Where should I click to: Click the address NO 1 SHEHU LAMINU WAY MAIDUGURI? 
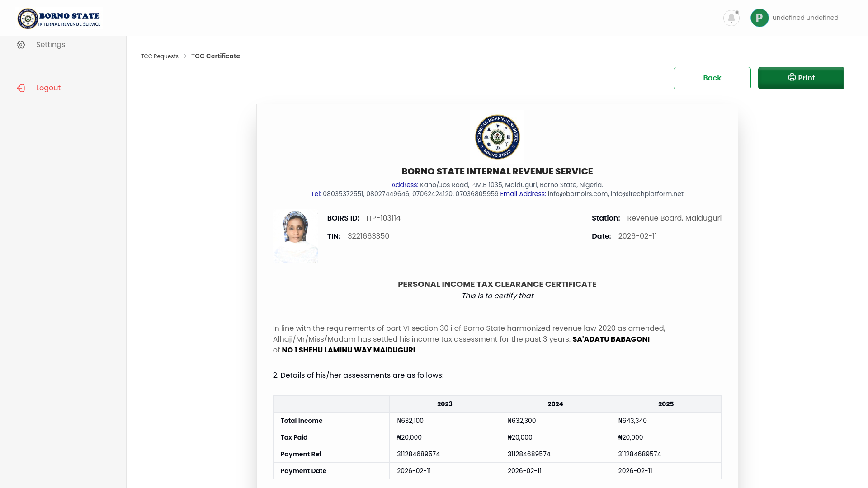[348, 350]
